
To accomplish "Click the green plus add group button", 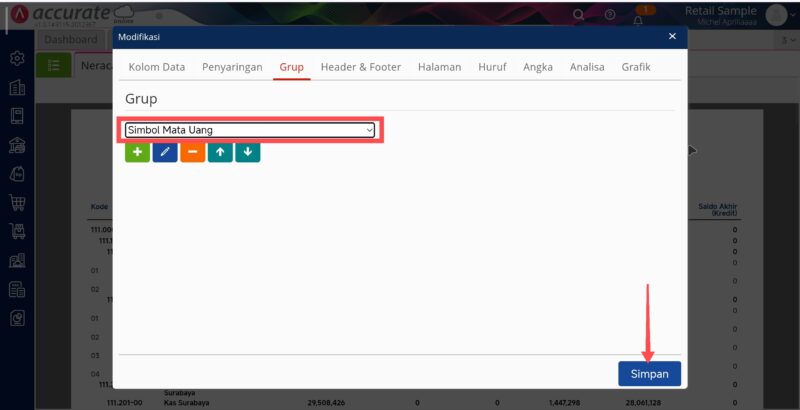I will tap(137, 152).
